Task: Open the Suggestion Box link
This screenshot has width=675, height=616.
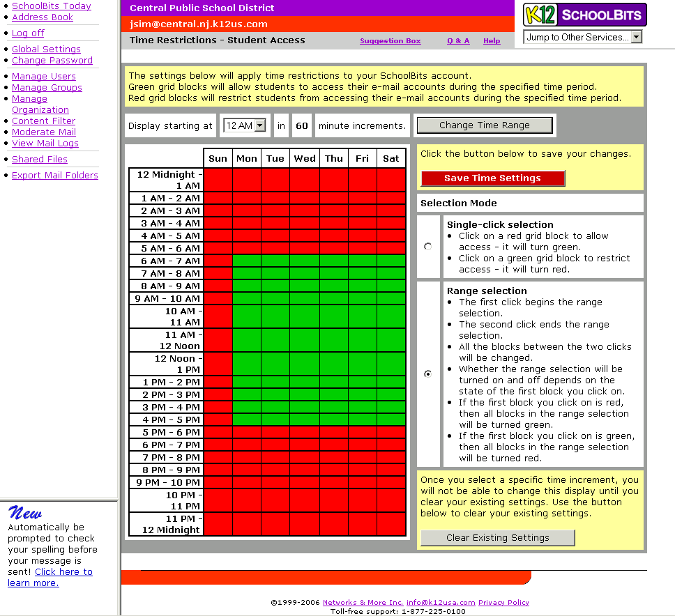Action: [390, 41]
